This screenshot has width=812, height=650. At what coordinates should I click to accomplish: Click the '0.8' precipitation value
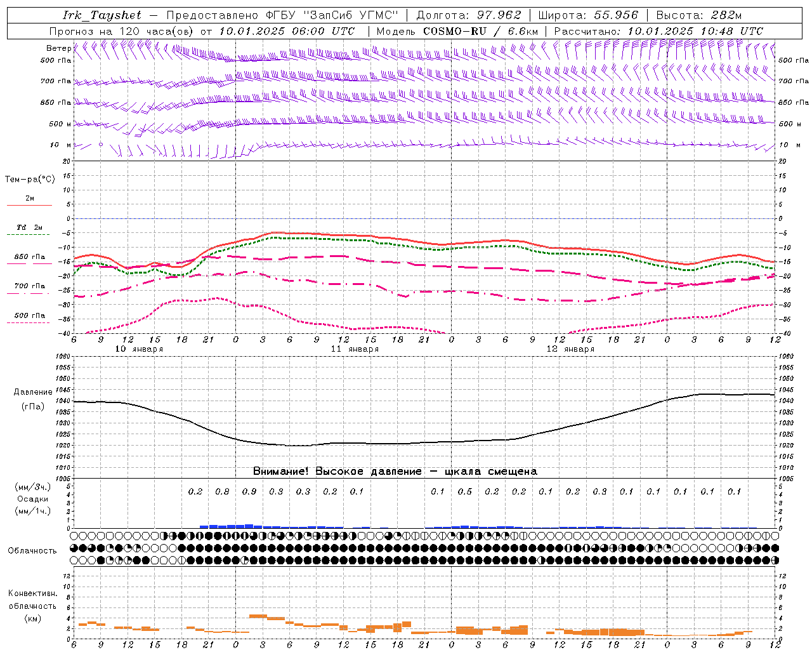[222, 491]
